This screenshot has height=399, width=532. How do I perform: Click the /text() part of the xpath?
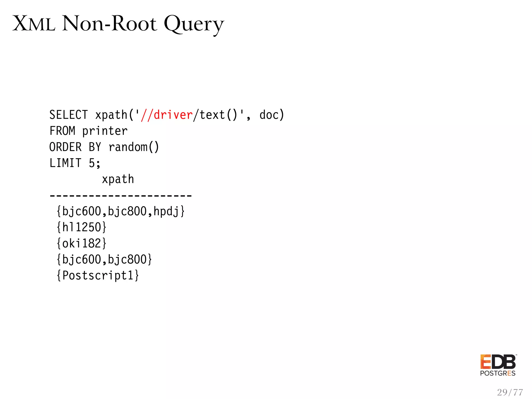coord(215,115)
